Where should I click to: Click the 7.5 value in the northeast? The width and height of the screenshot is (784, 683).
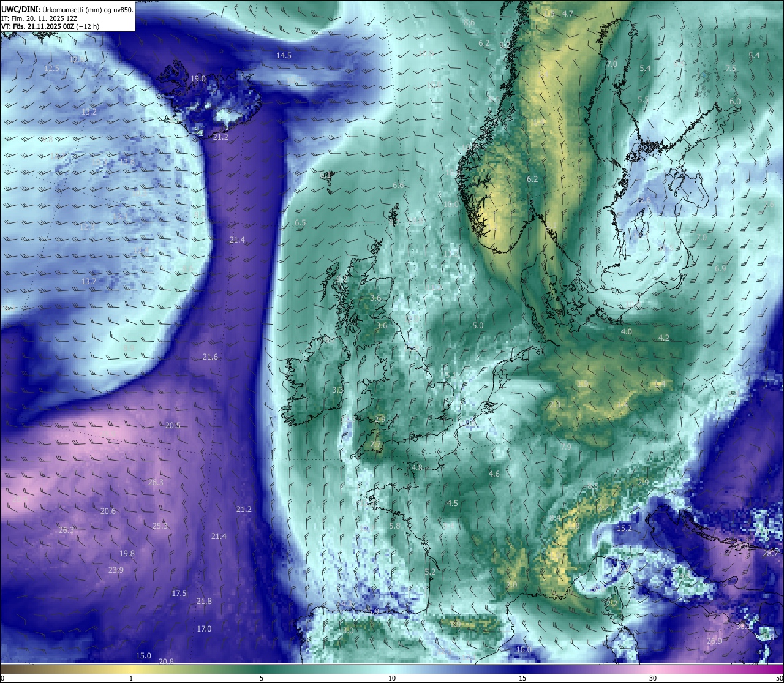coord(731,68)
